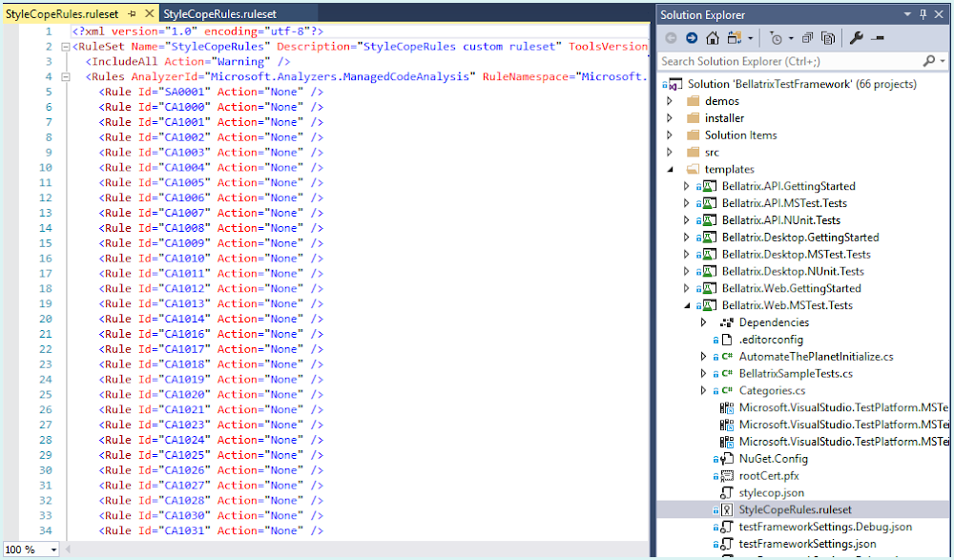Collapse the RuleSet element outlining box
954x560 pixels.
(x=65, y=47)
